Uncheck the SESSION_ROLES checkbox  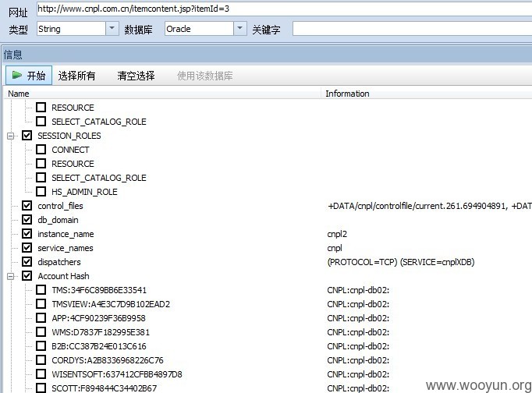27,136
